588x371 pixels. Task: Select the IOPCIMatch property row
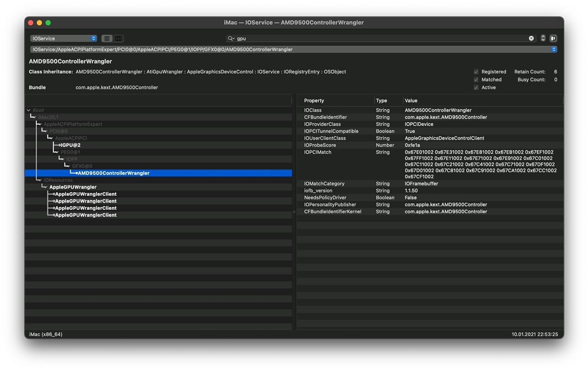point(430,164)
